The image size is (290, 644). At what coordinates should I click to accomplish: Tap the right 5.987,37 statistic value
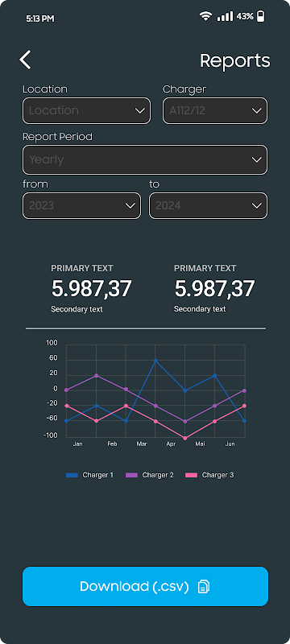tap(214, 289)
